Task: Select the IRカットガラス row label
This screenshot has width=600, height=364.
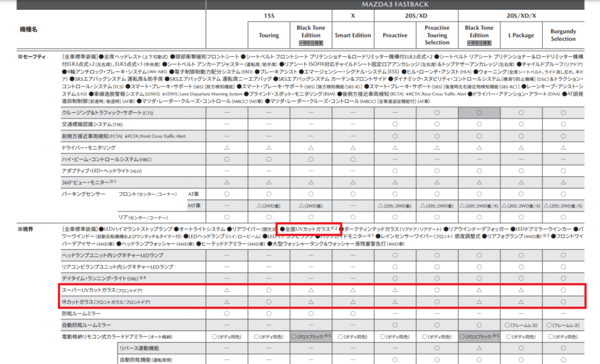Action: pyautogui.click(x=106, y=302)
